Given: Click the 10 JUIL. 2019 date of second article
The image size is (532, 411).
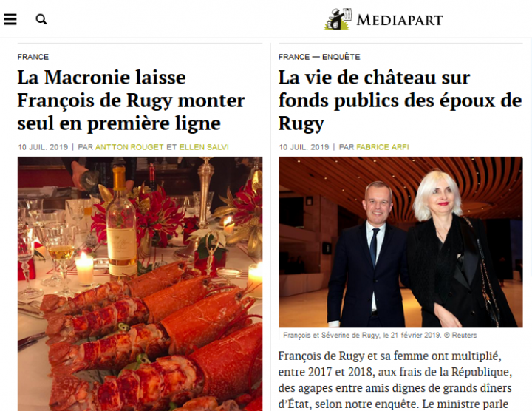Looking at the screenshot, I should click(304, 147).
